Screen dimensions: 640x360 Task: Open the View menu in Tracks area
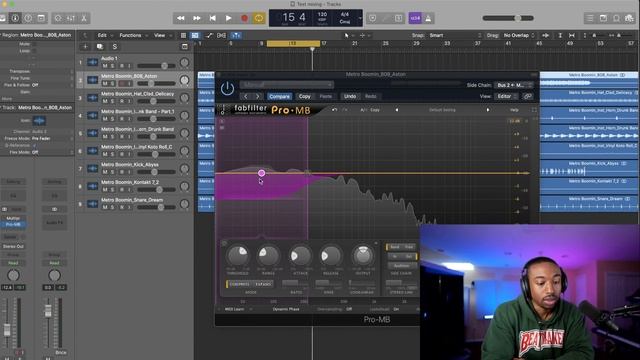tap(162, 36)
